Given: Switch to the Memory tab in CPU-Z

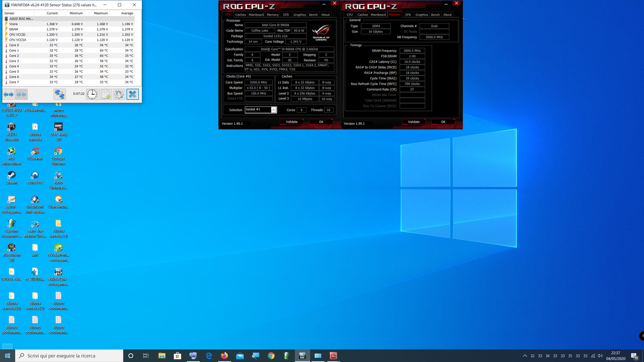Looking at the screenshot, I should click(x=273, y=15).
